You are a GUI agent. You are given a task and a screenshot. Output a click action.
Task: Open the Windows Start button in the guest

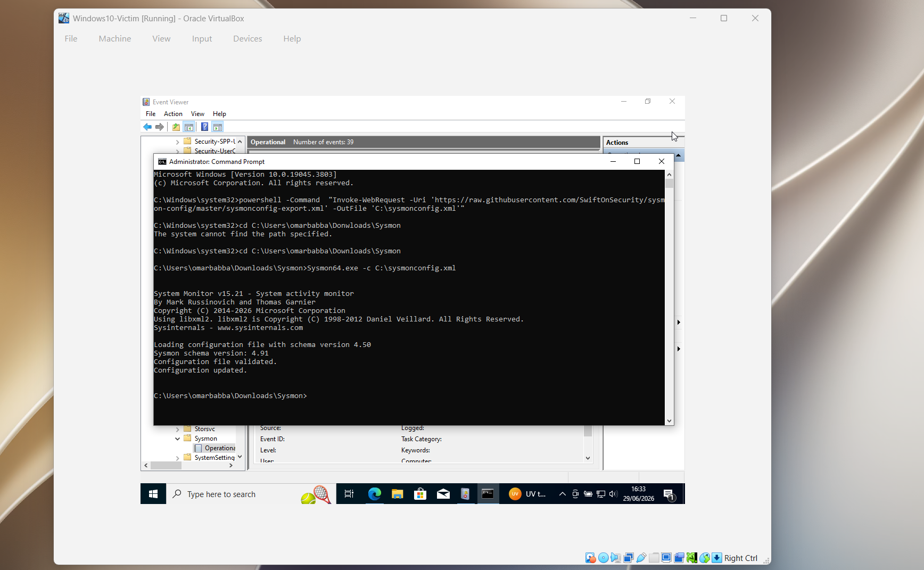153,494
